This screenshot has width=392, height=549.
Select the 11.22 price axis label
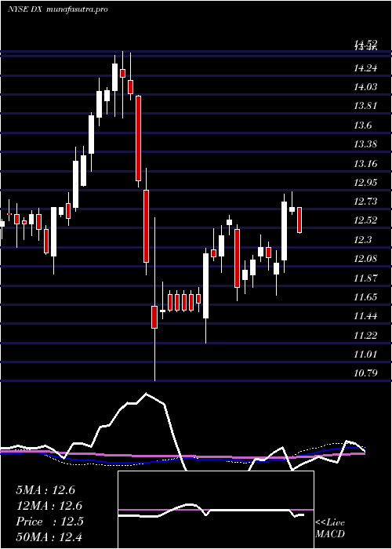(366, 335)
